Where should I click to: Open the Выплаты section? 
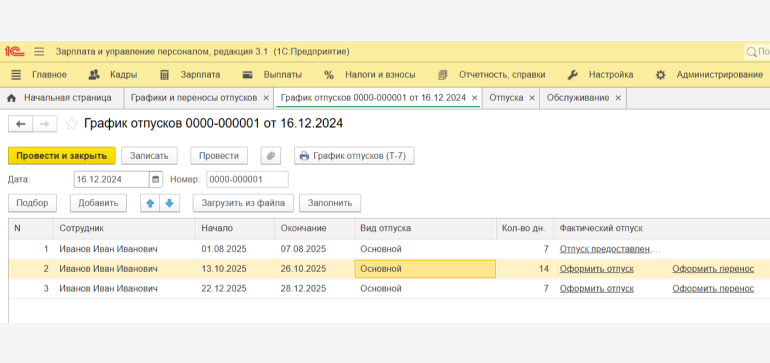[x=282, y=75]
